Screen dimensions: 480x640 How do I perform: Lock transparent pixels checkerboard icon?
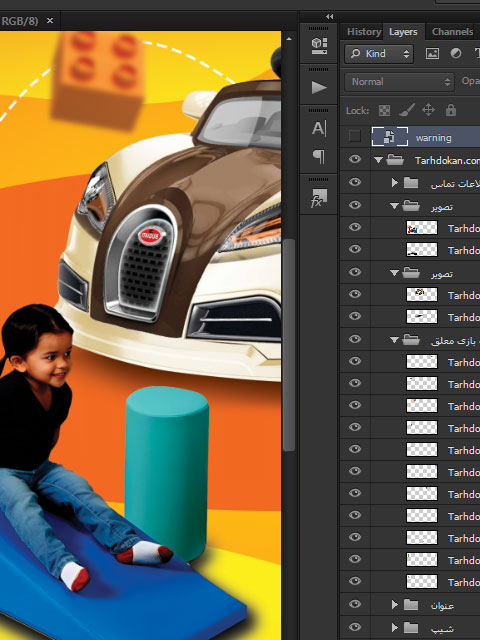click(384, 110)
